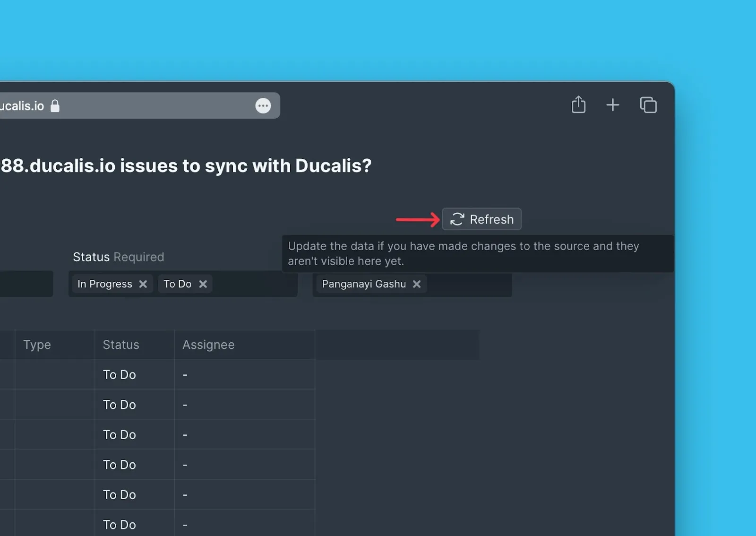Remove the To Do status filter
Image resolution: width=756 pixels, height=536 pixels.
[x=203, y=284]
